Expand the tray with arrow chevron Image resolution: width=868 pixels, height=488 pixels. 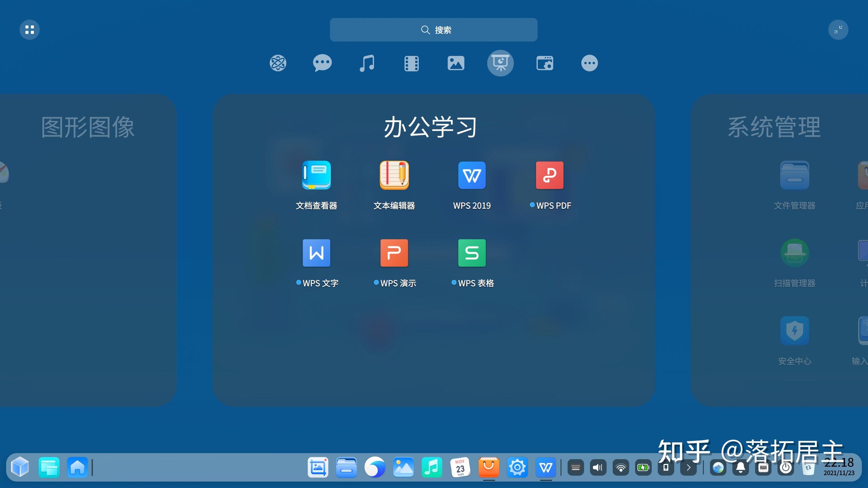coord(689,468)
